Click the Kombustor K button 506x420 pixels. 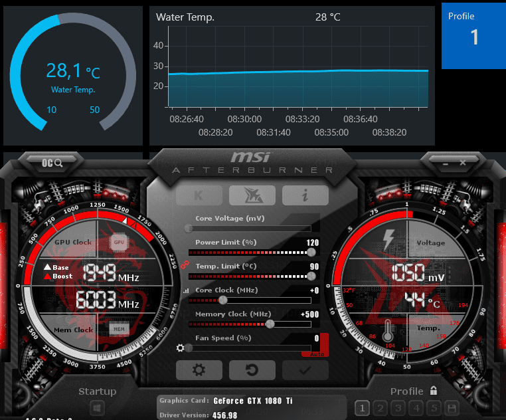199,195
